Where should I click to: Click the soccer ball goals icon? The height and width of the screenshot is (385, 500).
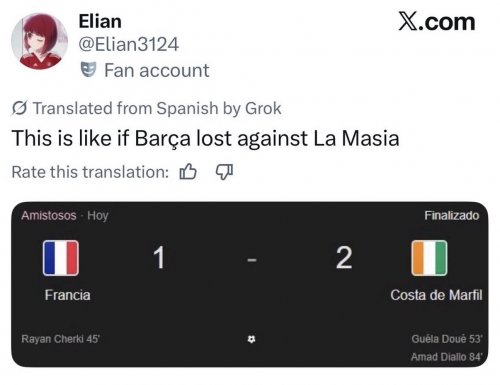(x=252, y=339)
